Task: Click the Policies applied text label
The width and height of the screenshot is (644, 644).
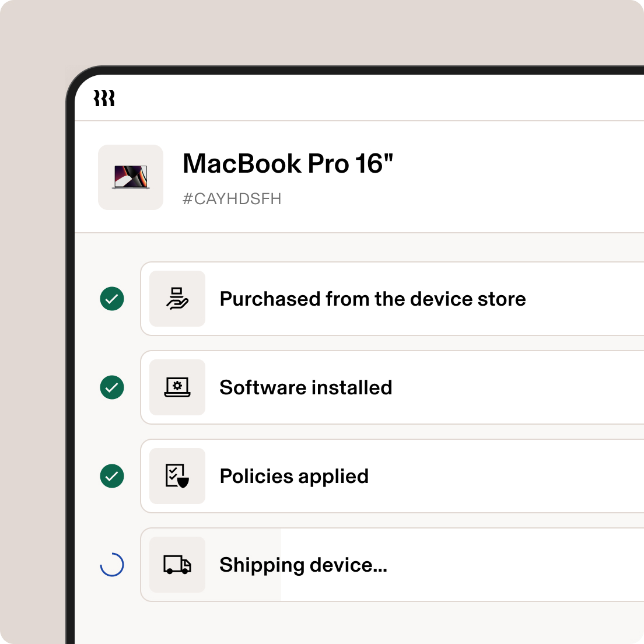Action: point(294,477)
